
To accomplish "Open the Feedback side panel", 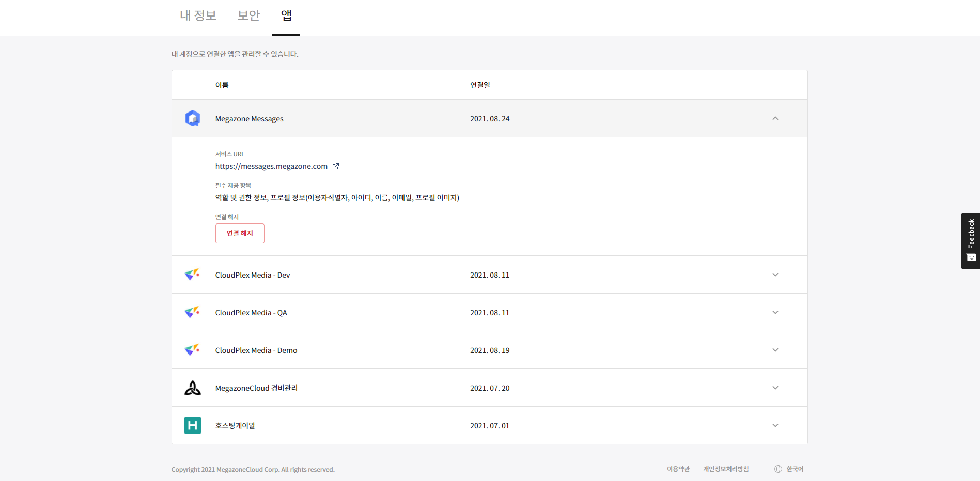I will pyautogui.click(x=971, y=241).
